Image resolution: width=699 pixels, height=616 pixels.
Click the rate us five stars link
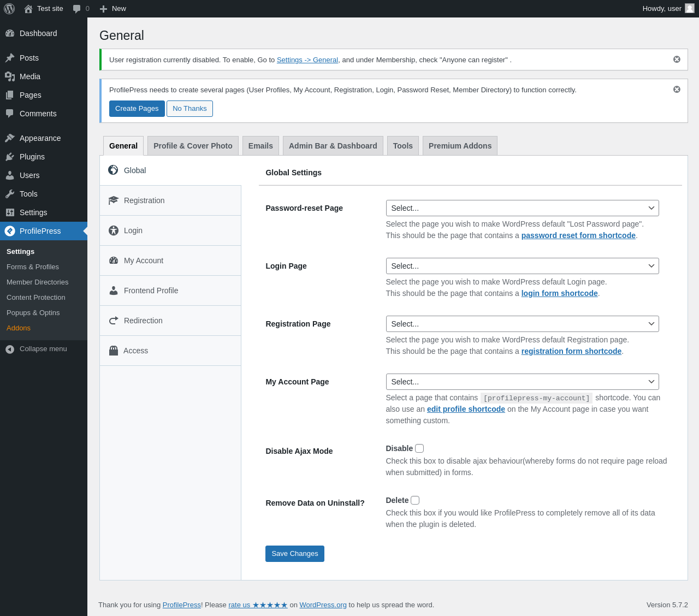(x=258, y=605)
